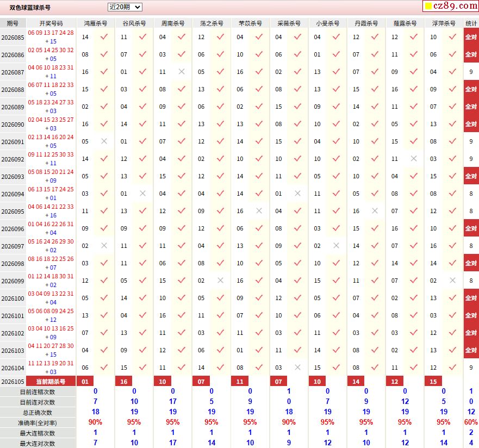Click the red 全对 badge for 2026085
Viewport: 479px width, 448px height.
[x=471, y=36]
